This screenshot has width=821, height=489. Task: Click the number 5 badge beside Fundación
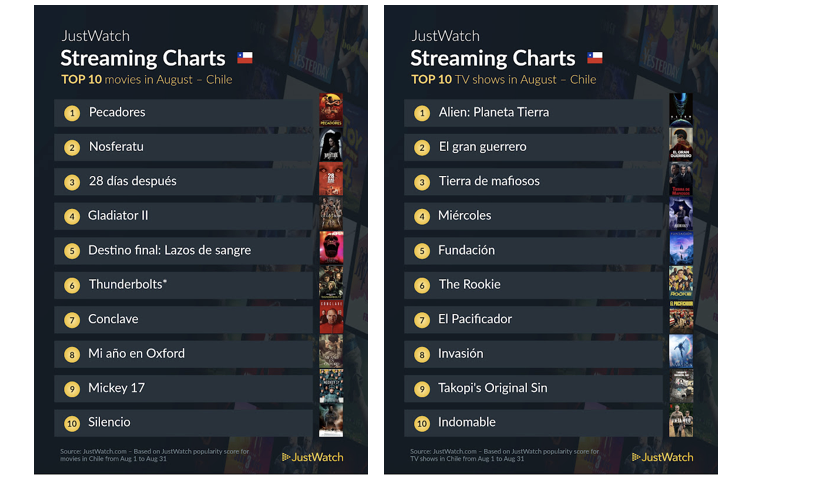(x=421, y=251)
